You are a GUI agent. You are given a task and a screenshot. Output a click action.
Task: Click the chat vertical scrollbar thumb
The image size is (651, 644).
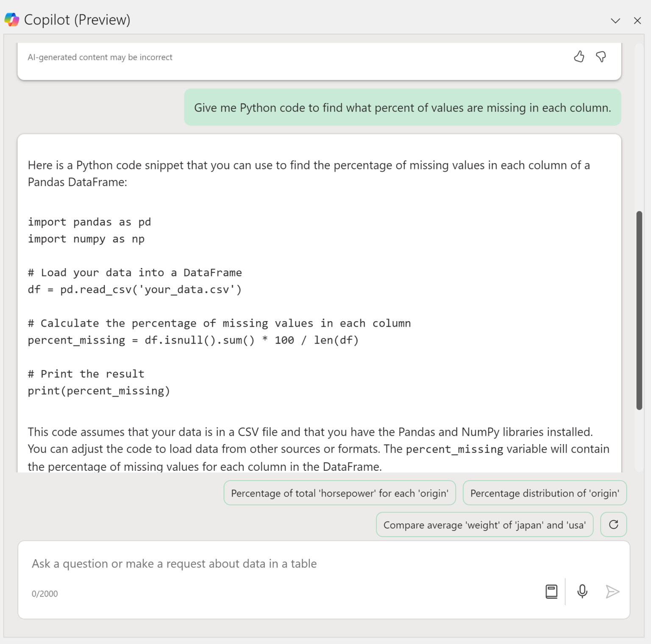pyautogui.click(x=639, y=310)
